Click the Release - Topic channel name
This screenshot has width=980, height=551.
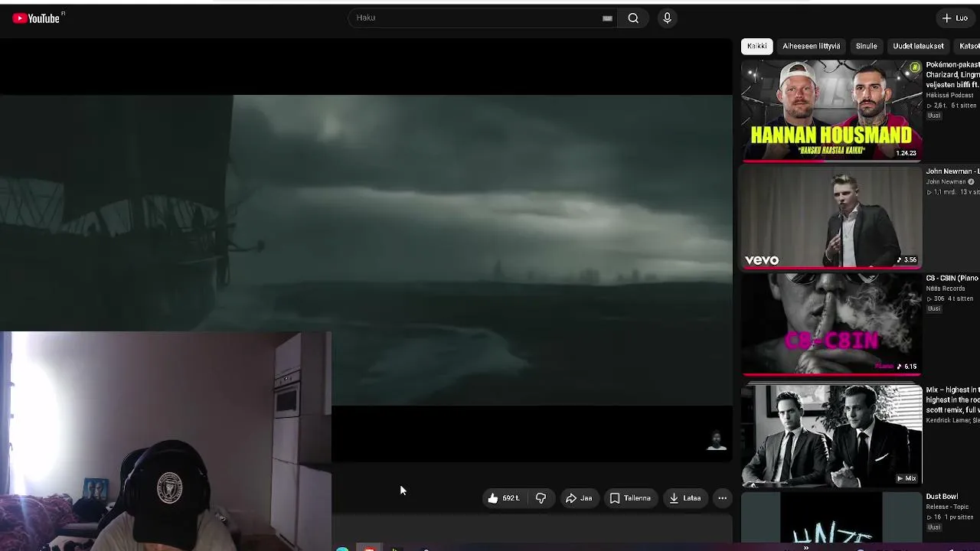coord(947,507)
